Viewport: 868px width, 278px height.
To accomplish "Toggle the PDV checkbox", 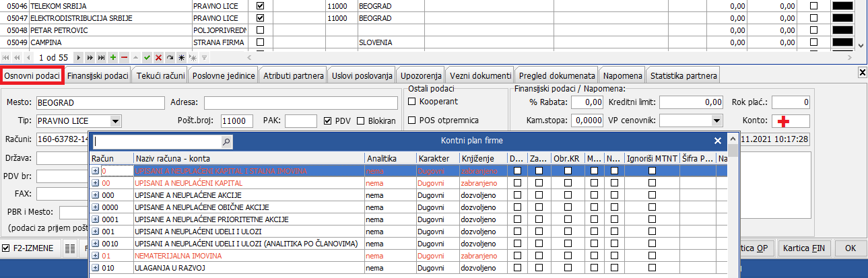I will point(328,121).
